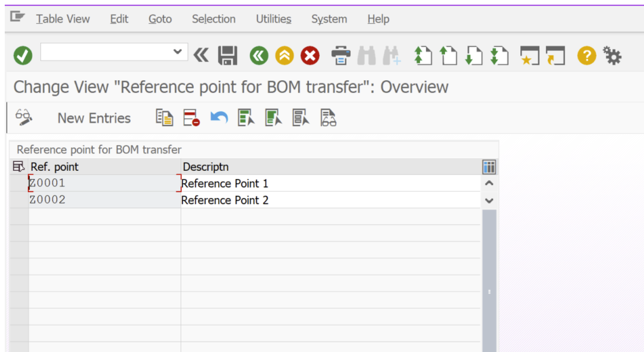This screenshot has width=644, height=352.
Task: Click the New Entries button
Action: point(93,118)
